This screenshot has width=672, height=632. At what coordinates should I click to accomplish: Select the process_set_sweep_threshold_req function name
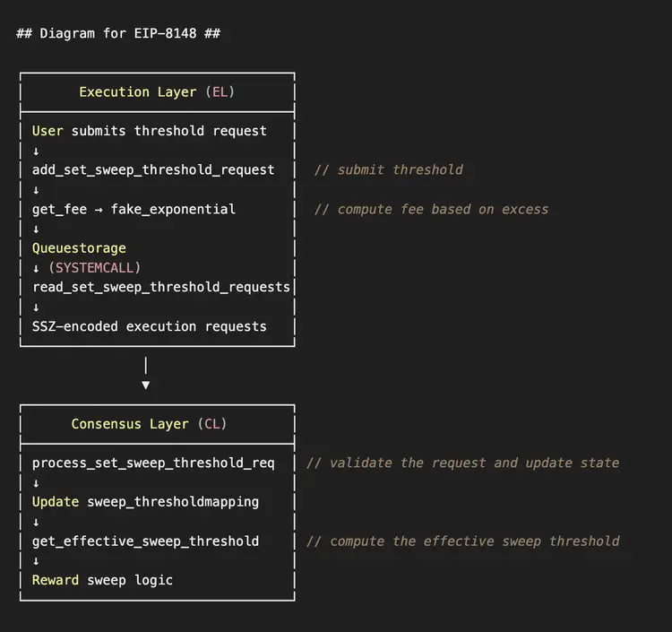coord(153,463)
